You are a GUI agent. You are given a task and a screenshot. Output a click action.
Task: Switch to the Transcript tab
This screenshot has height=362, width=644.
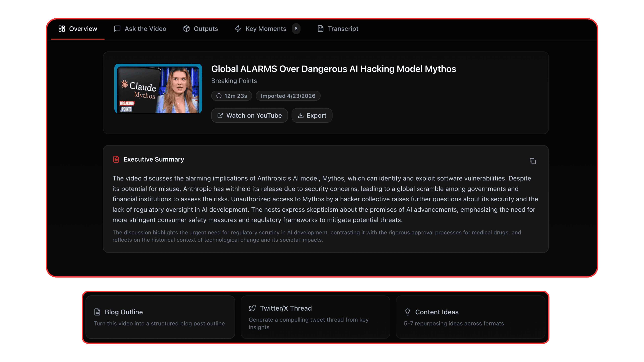coord(343,29)
